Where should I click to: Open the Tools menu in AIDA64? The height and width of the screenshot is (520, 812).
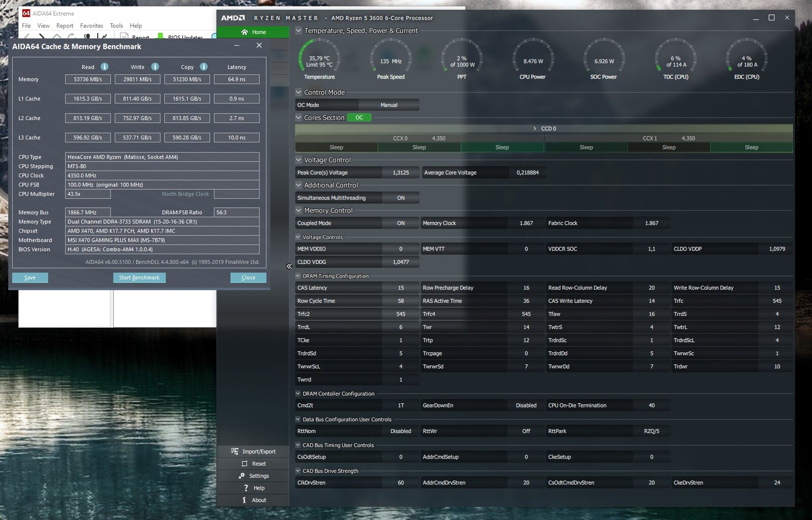point(117,26)
